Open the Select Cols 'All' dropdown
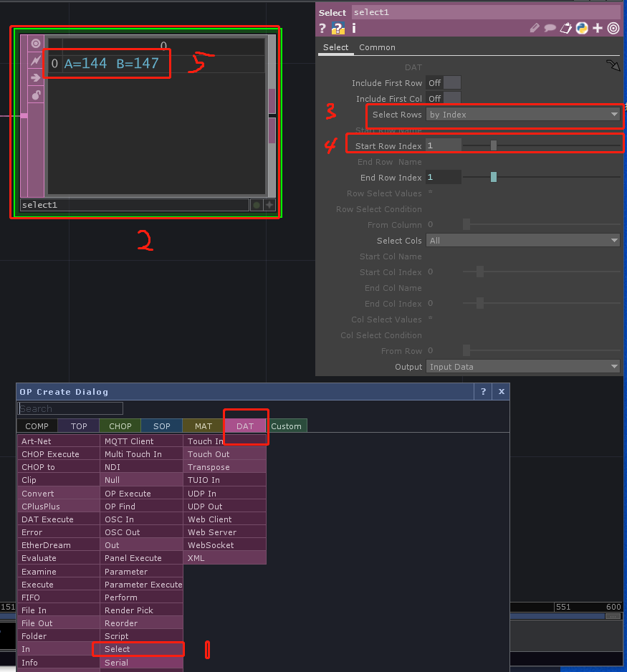 [x=523, y=241]
